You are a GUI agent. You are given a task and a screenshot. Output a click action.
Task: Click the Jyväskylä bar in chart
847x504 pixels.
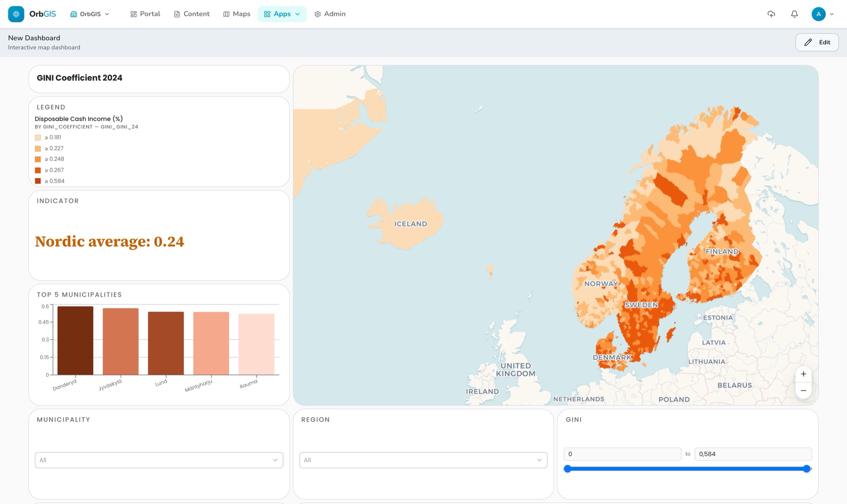pos(121,342)
